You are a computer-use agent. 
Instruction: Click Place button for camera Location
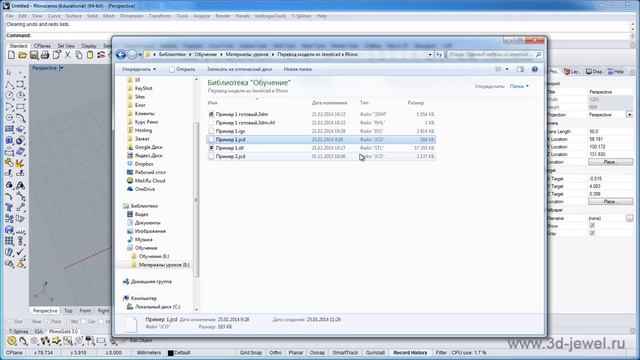tap(610, 162)
